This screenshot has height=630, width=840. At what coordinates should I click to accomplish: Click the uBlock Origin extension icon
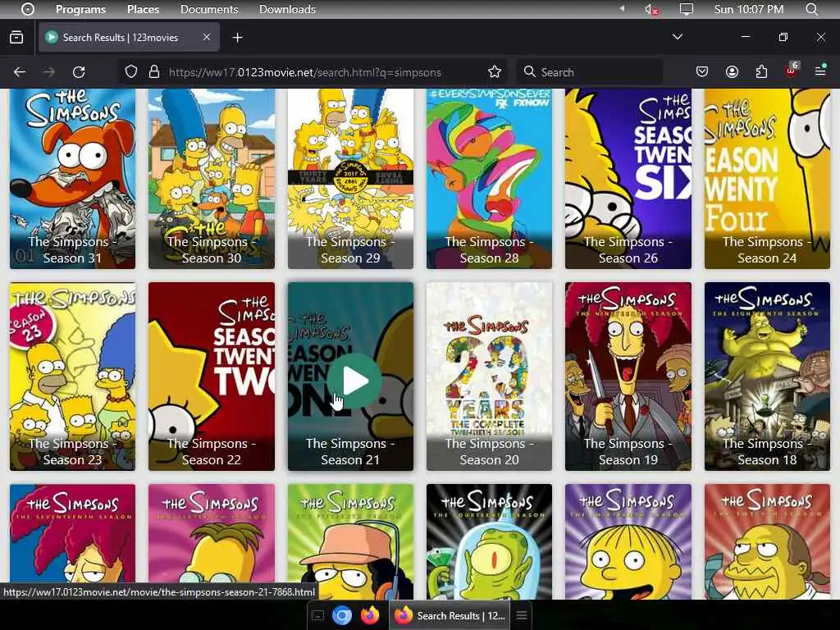(x=792, y=71)
